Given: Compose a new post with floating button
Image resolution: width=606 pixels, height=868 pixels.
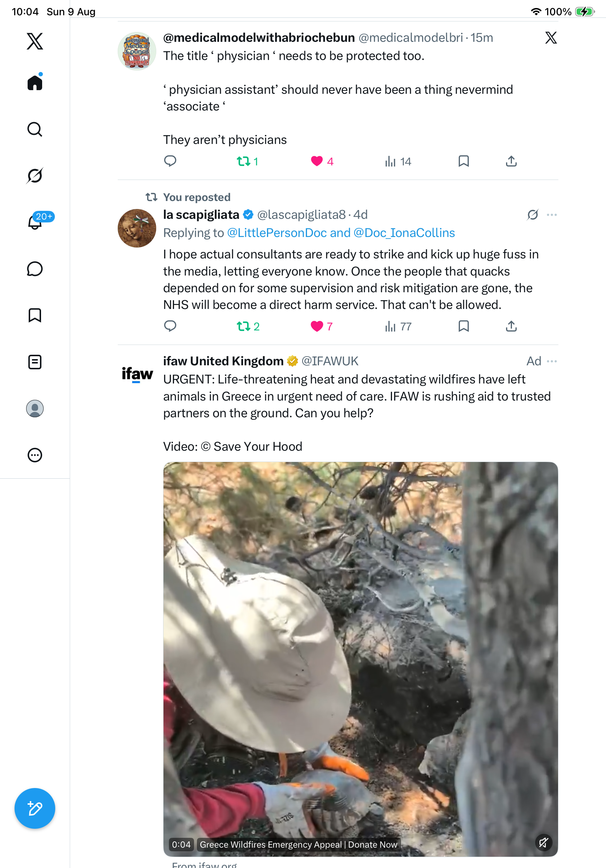Looking at the screenshot, I should click(35, 808).
